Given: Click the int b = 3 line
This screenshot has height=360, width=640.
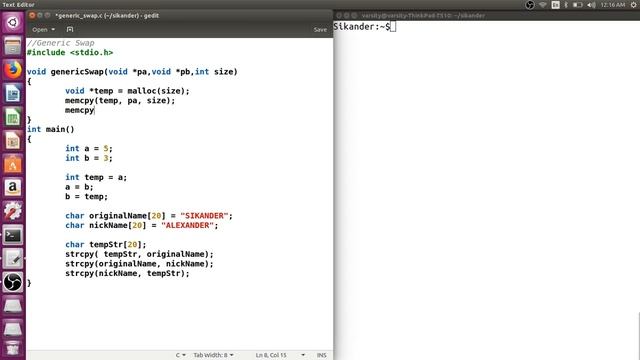Looking at the screenshot, I should coord(89,158).
